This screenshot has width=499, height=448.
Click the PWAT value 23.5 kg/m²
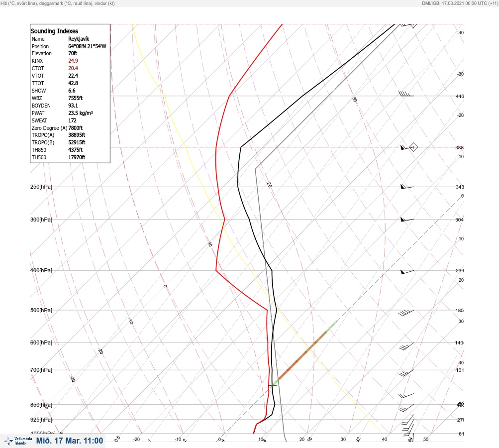[81, 113]
